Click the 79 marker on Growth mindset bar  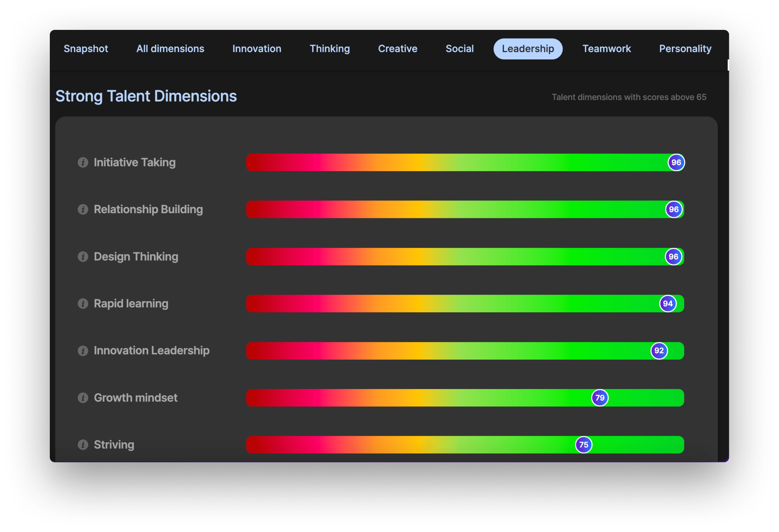600,398
